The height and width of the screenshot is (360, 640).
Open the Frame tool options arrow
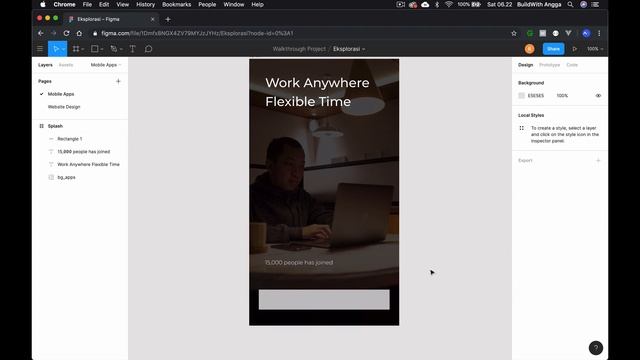82,49
